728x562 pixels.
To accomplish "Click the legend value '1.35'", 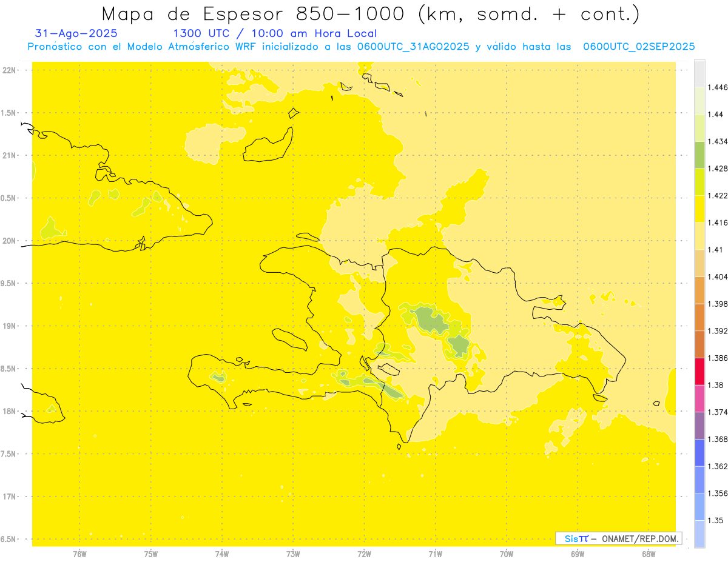I will point(716,520).
